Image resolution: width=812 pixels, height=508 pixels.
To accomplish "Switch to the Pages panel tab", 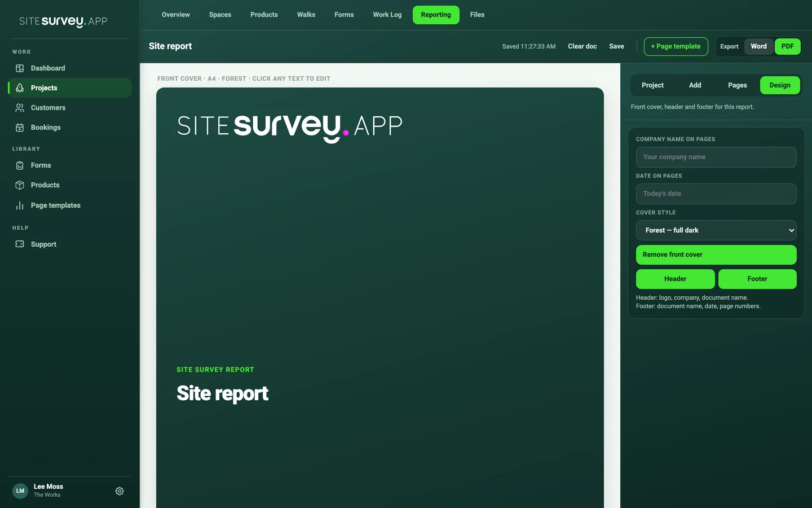I will (x=737, y=85).
